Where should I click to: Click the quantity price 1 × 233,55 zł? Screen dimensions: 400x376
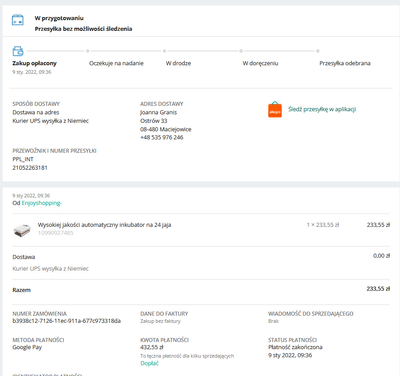click(x=323, y=225)
